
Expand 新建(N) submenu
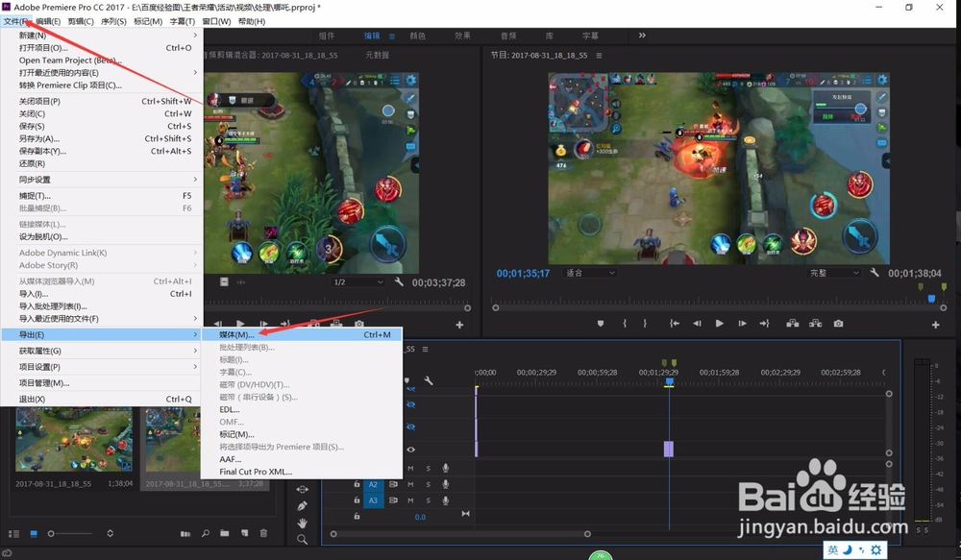(101, 35)
